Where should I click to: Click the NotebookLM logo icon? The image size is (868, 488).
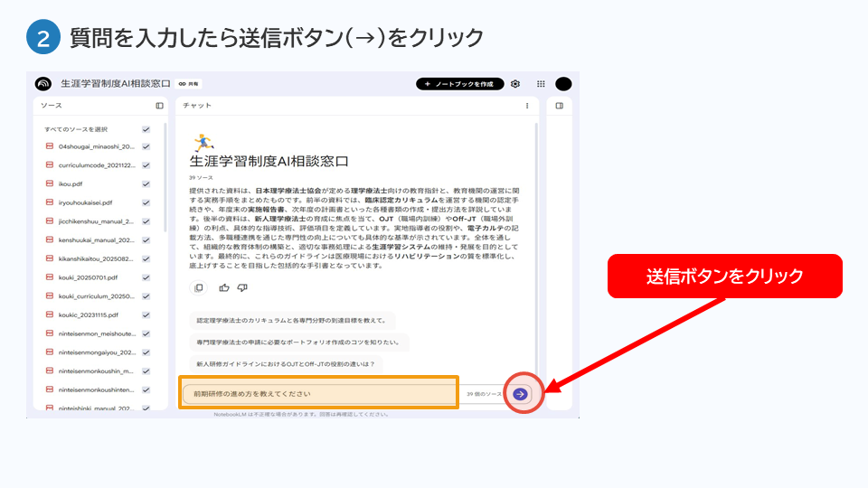pos(43,84)
